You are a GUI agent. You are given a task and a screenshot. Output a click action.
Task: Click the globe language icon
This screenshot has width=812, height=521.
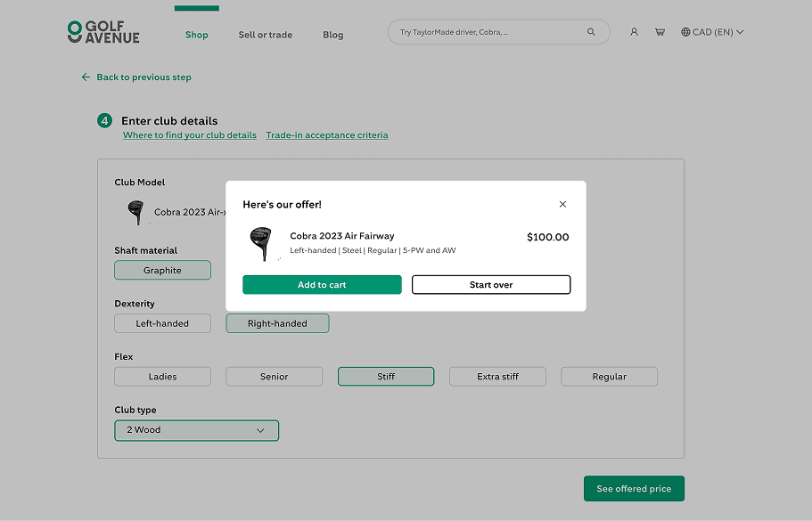[685, 32]
